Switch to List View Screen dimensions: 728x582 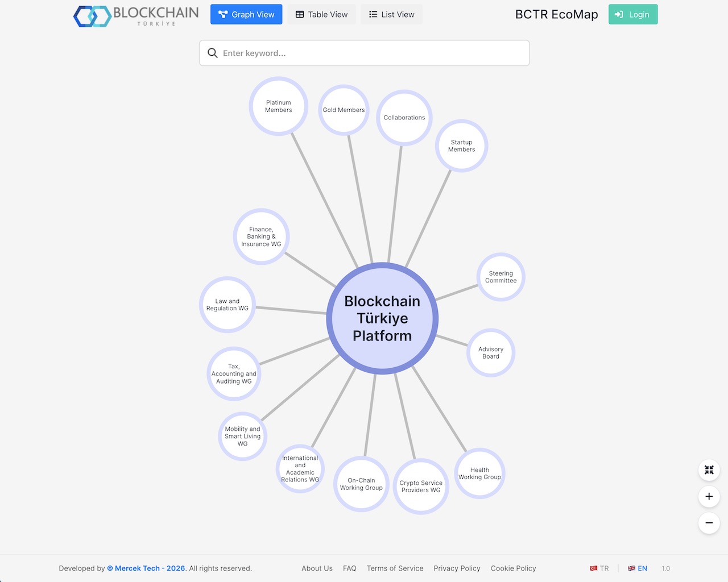tap(392, 14)
